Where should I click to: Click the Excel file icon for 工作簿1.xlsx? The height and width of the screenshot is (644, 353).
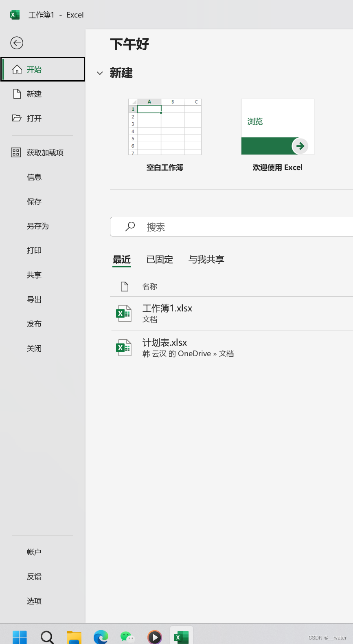click(124, 313)
